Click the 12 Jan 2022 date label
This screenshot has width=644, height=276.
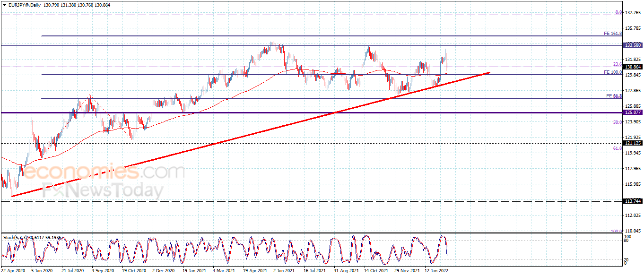tap(436, 271)
